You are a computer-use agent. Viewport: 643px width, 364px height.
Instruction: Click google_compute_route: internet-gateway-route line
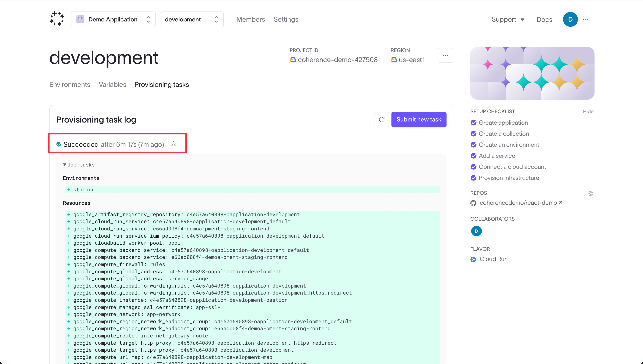click(252, 336)
